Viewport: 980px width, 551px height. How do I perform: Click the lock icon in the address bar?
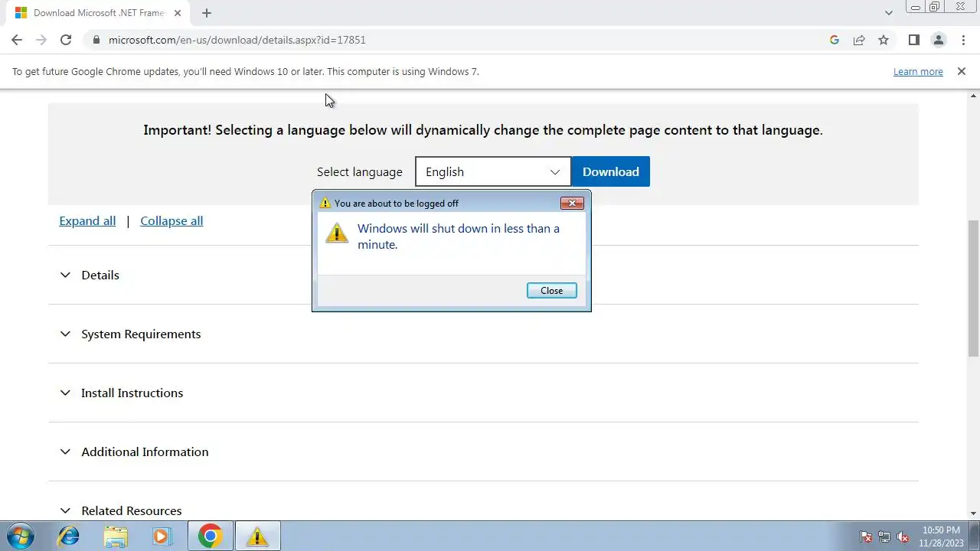[x=96, y=40]
